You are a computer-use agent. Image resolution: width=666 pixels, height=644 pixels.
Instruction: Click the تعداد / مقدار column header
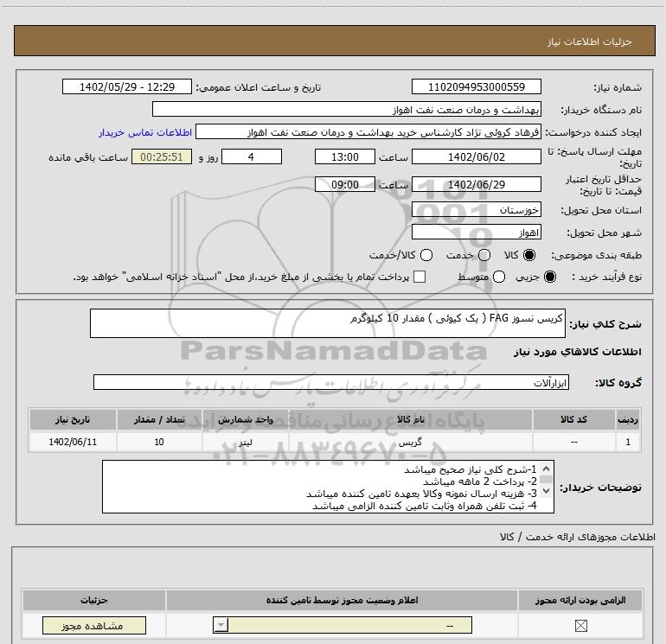[159, 420]
